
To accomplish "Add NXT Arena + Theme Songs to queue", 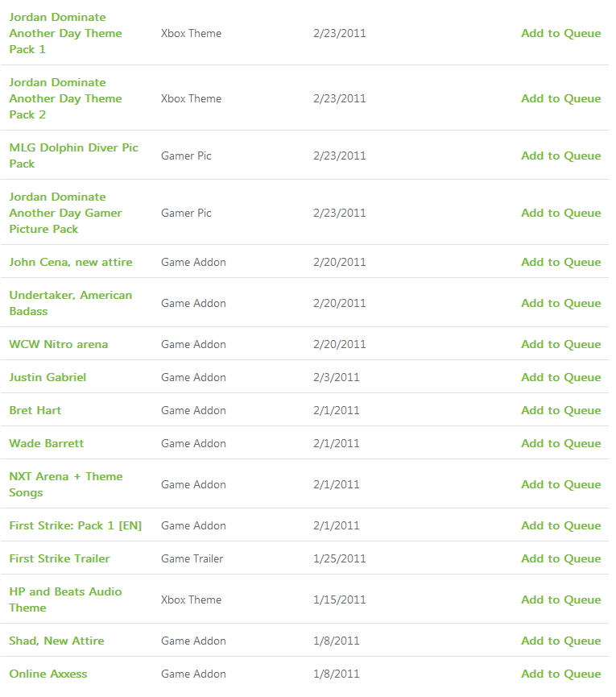I will click(x=561, y=484).
